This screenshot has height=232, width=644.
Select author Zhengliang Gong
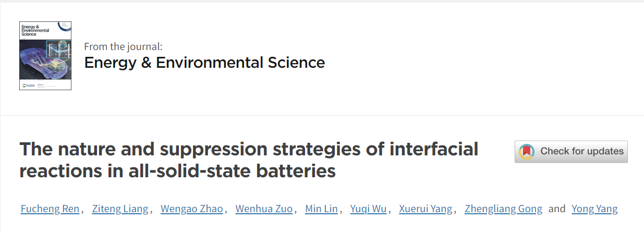pos(503,209)
